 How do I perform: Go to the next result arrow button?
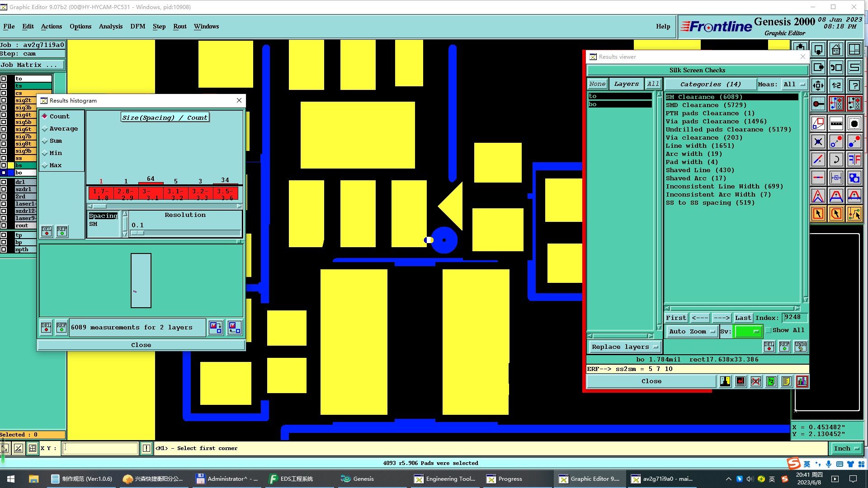[722, 318]
